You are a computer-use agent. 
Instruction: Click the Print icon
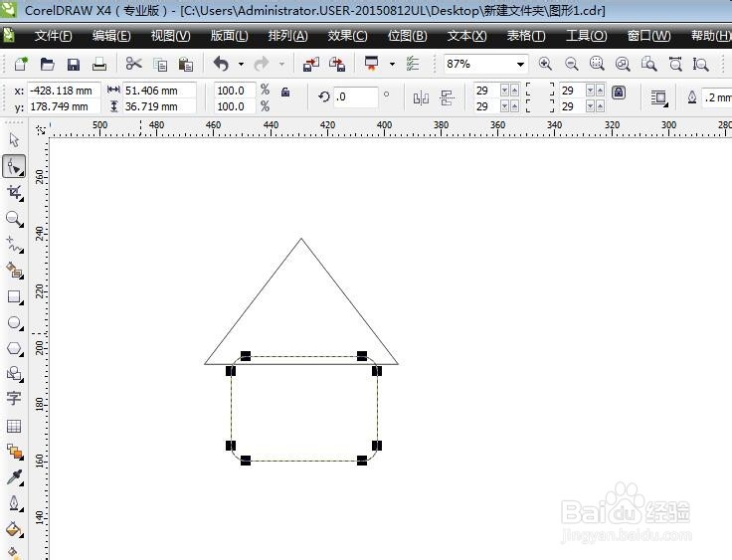[99, 65]
